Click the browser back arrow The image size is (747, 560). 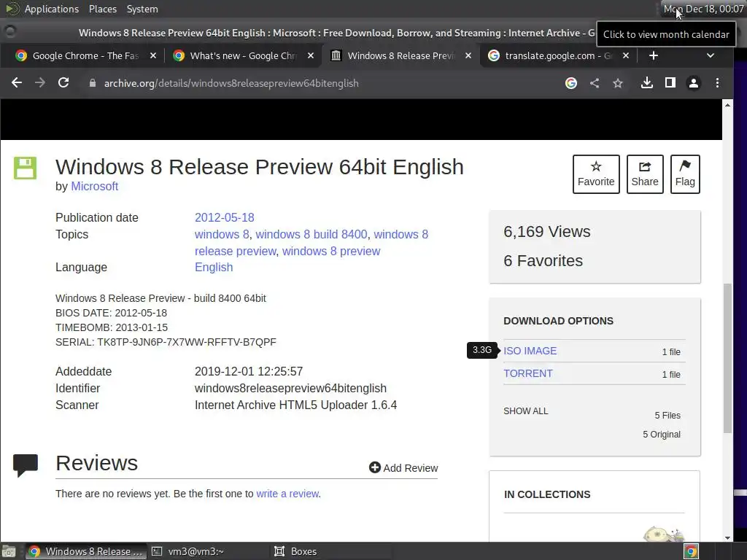click(x=17, y=83)
